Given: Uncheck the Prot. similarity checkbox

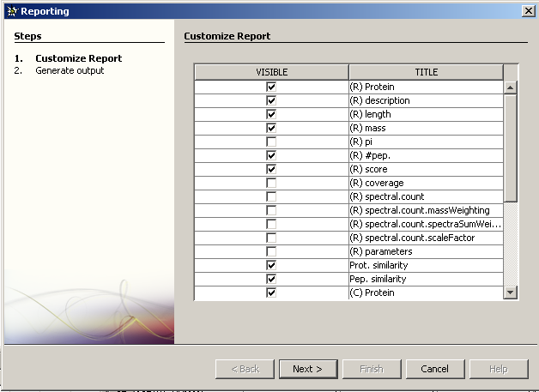Looking at the screenshot, I should 271,265.
